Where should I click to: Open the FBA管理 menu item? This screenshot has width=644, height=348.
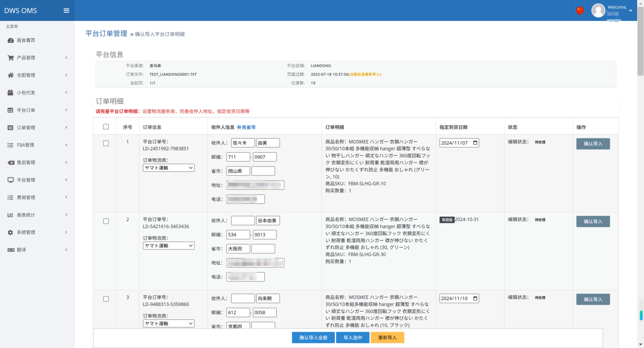click(x=37, y=145)
